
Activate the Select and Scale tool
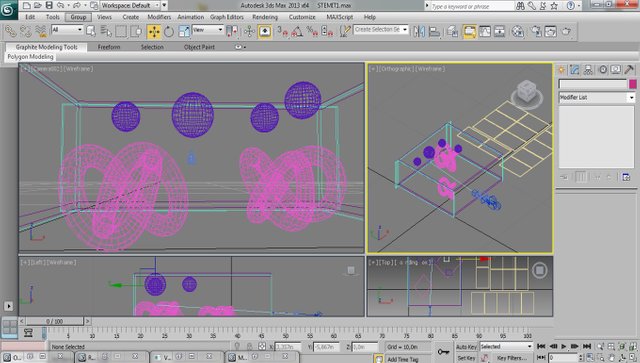(x=184, y=31)
